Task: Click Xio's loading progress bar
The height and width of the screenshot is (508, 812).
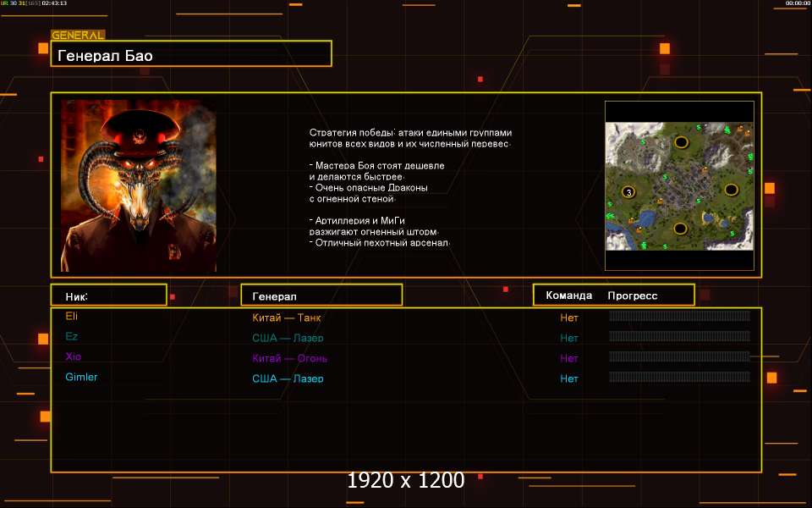Action: [679, 356]
